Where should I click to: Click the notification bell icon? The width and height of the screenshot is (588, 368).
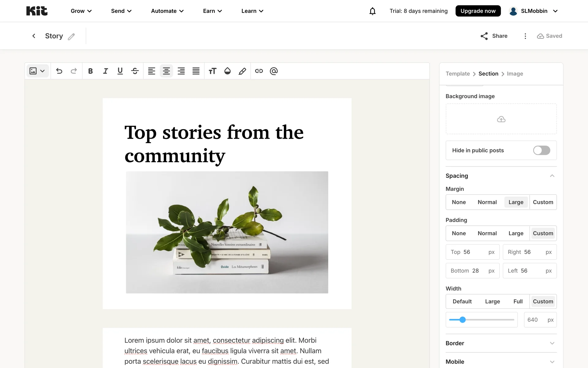[372, 11]
